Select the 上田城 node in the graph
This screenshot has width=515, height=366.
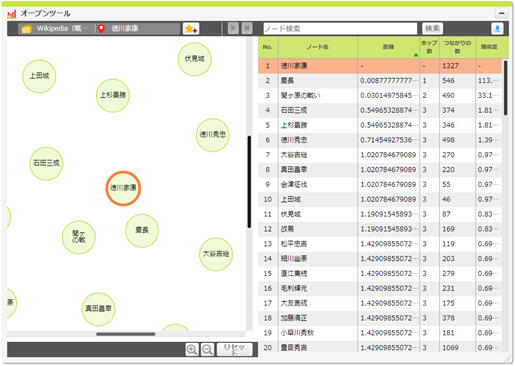(39, 76)
